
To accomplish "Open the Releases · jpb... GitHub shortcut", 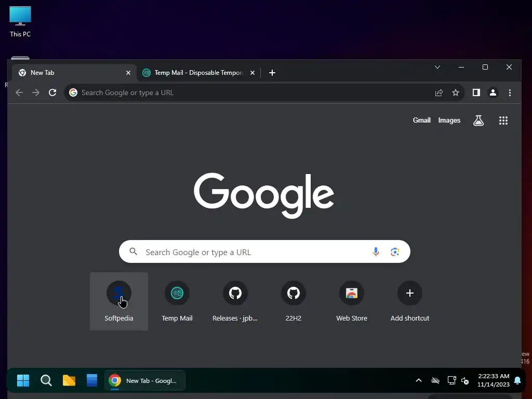I will [x=235, y=301].
